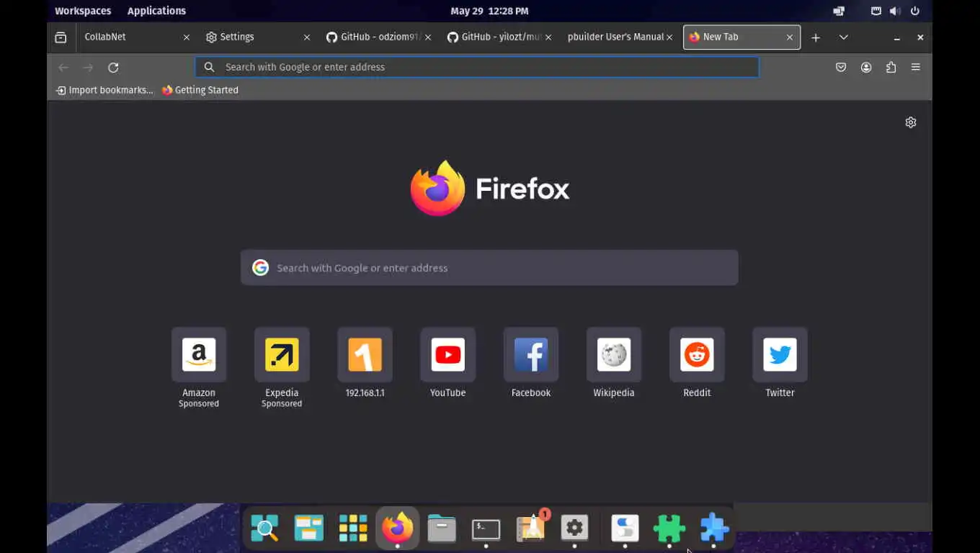
Task: Open the Save to Pocket icon
Action: [x=841, y=67]
